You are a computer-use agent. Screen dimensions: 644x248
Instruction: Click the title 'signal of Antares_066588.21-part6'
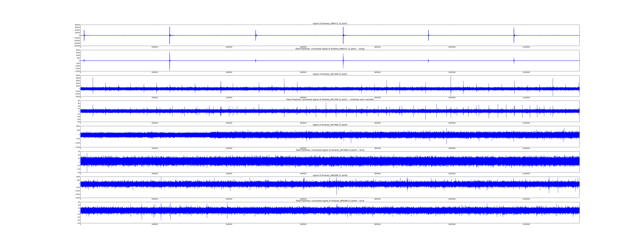click(x=330, y=175)
